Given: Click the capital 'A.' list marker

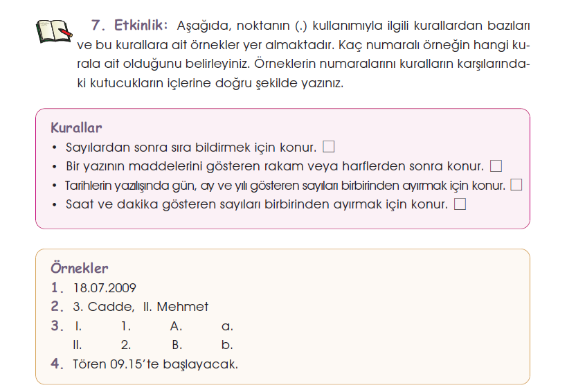Looking at the screenshot, I should (x=176, y=326).
